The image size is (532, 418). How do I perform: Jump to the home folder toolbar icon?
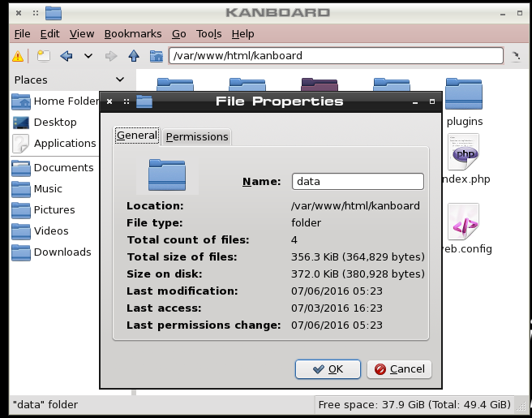157,56
